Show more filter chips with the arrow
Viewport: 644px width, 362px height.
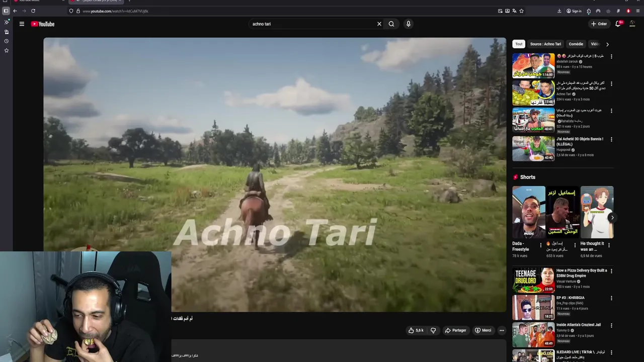[x=607, y=44]
